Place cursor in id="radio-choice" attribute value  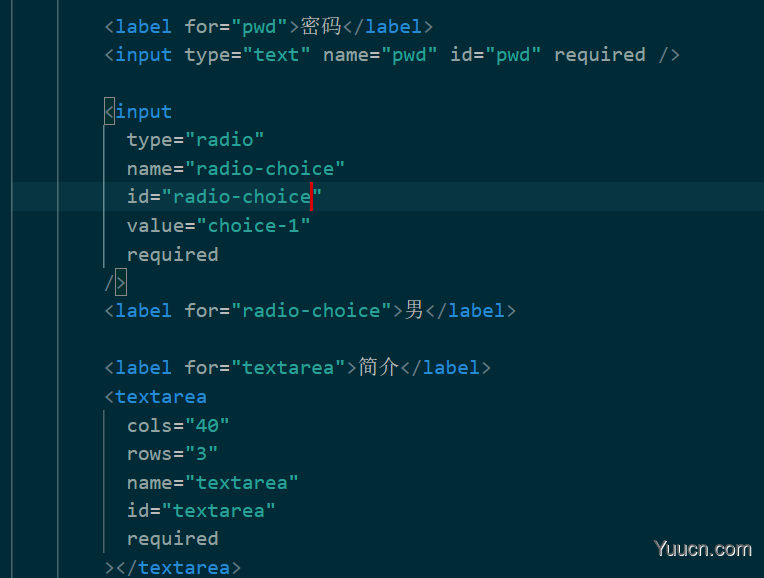tap(242, 197)
